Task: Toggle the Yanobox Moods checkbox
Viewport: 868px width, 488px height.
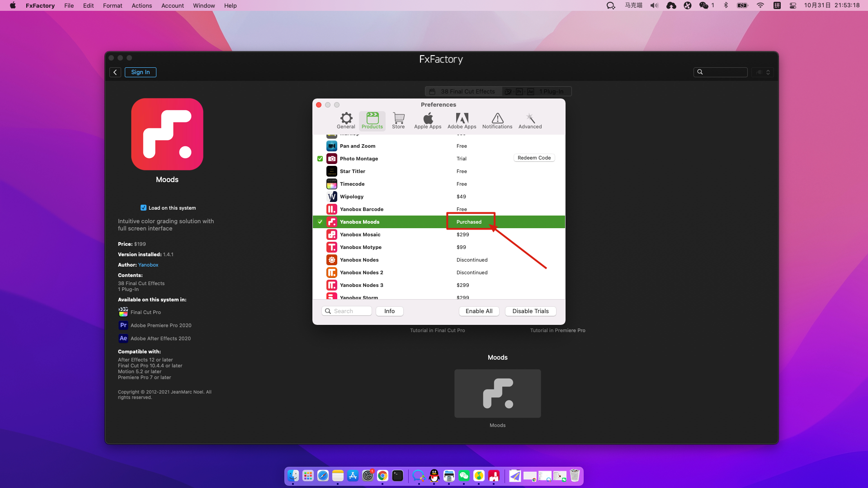Action: tap(320, 222)
